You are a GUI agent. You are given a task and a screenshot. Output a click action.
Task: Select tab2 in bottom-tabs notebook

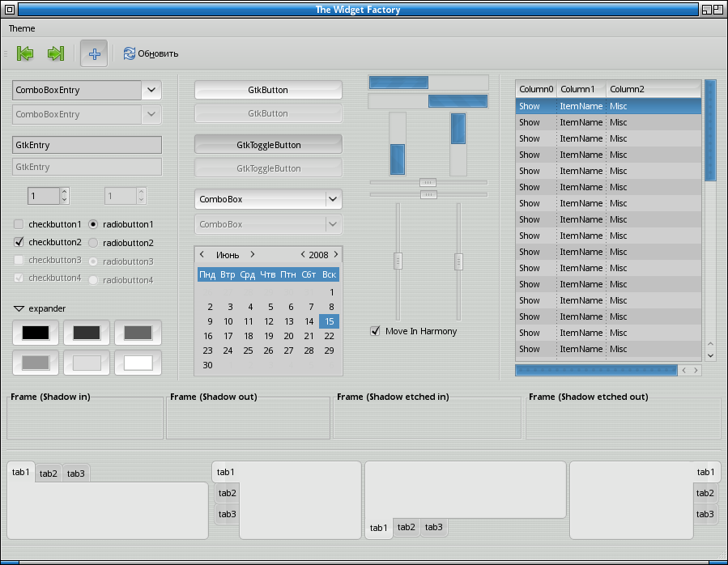point(407,527)
